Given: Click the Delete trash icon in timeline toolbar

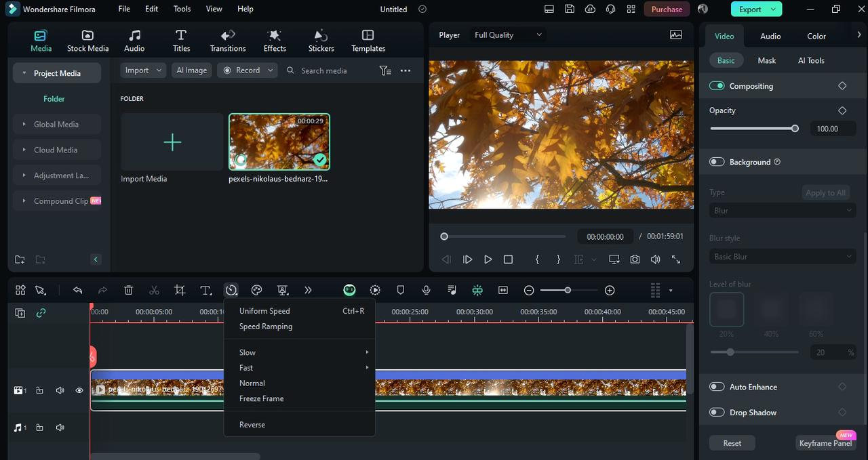Looking at the screenshot, I should point(129,290).
